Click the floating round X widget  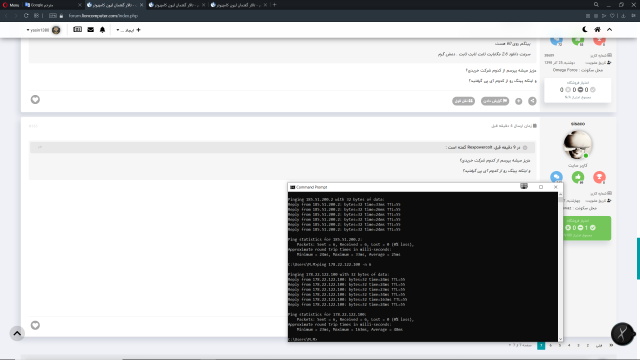pyautogui.click(x=622, y=334)
